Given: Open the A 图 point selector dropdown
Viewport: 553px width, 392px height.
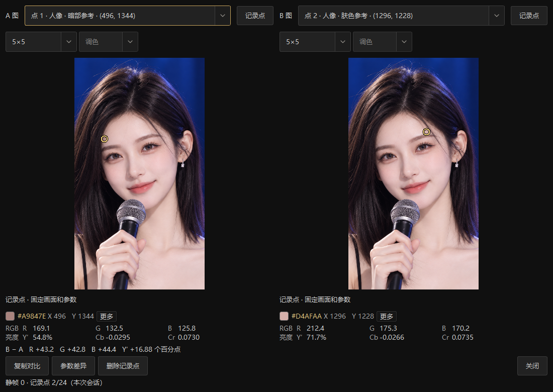Looking at the screenshot, I should coord(127,16).
